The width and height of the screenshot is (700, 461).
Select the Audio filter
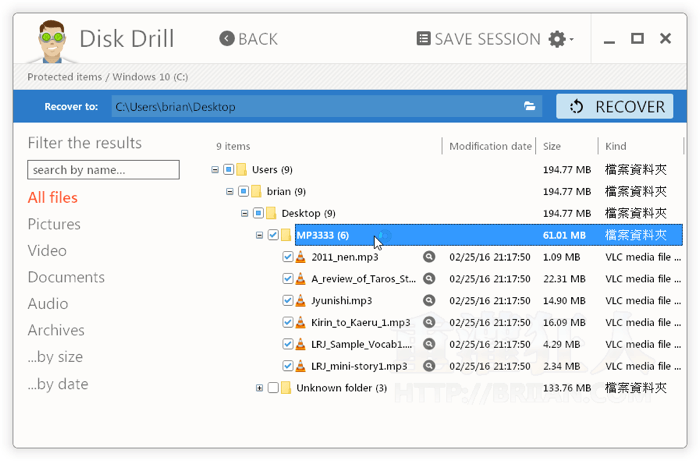48,304
